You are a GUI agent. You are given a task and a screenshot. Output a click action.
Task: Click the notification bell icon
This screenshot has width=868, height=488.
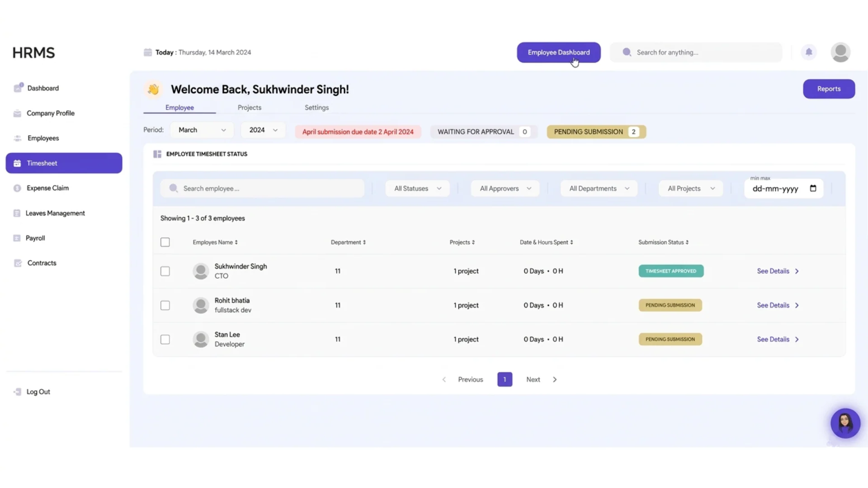click(x=809, y=52)
